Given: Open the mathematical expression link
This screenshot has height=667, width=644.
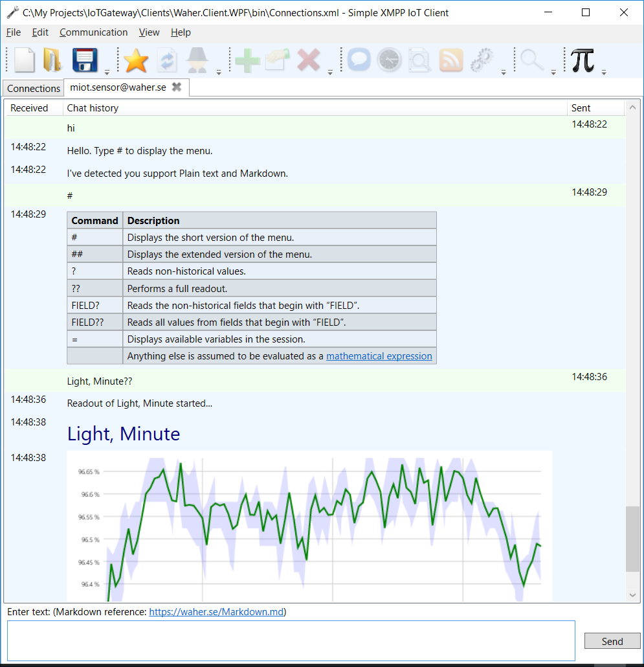Looking at the screenshot, I should click(379, 356).
